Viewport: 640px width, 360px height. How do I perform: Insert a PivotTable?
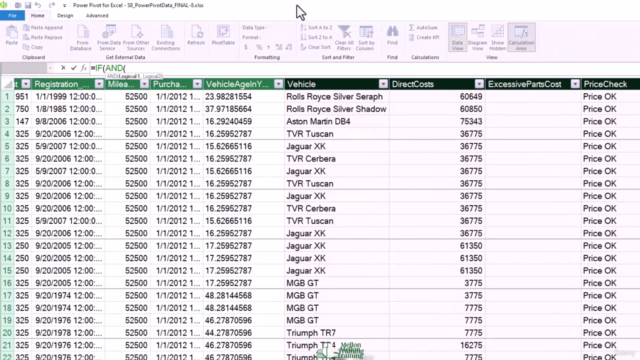(223, 35)
